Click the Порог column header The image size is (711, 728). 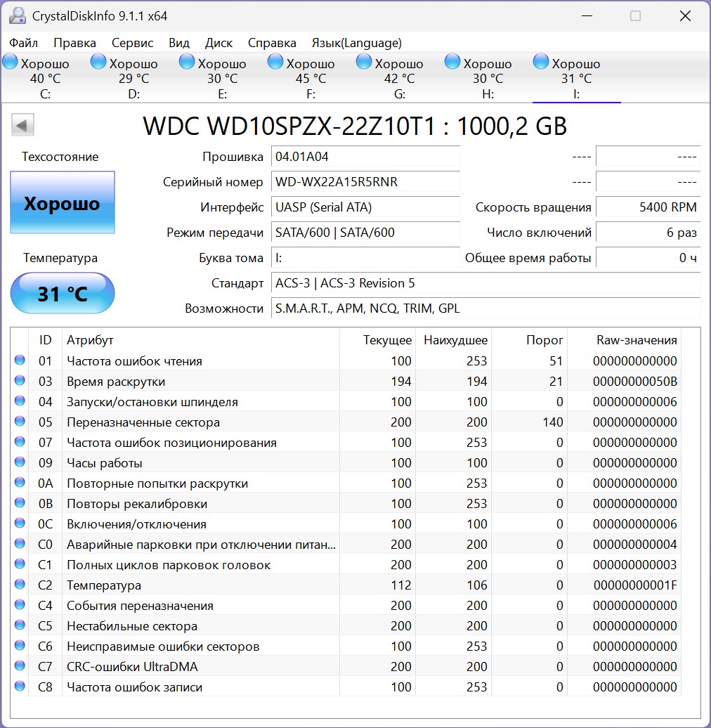coord(530,340)
